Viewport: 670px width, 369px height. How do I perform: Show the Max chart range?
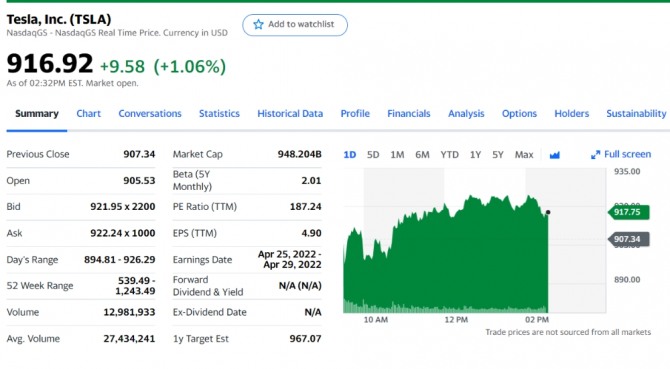tap(524, 155)
